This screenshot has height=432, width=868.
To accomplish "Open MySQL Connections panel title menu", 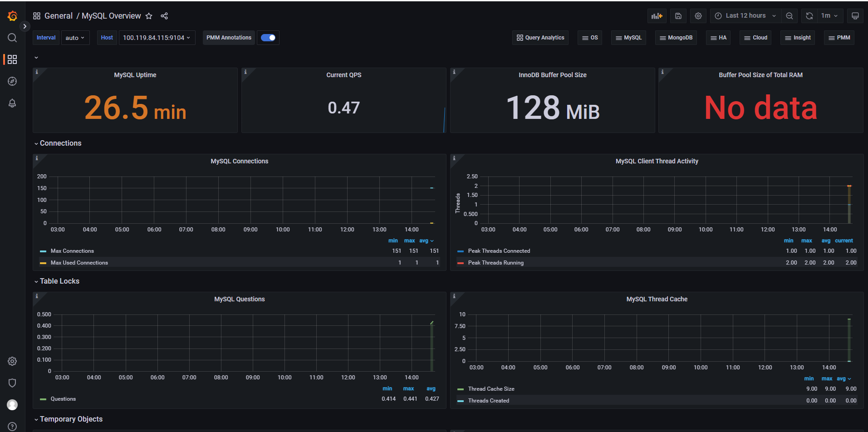I will [x=239, y=161].
